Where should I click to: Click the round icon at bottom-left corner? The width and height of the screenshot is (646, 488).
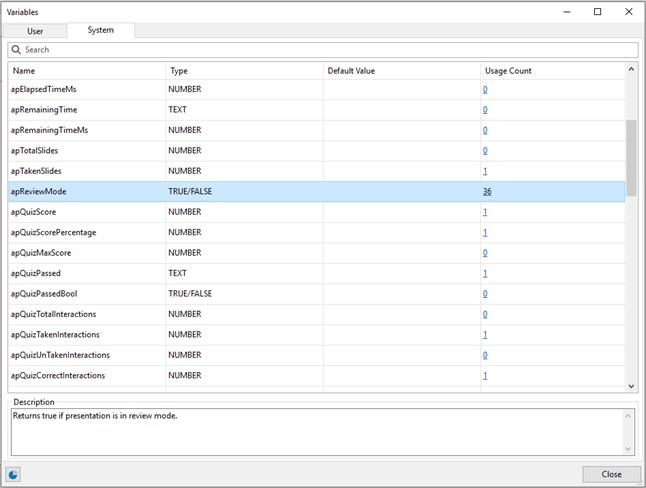point(14,474)
